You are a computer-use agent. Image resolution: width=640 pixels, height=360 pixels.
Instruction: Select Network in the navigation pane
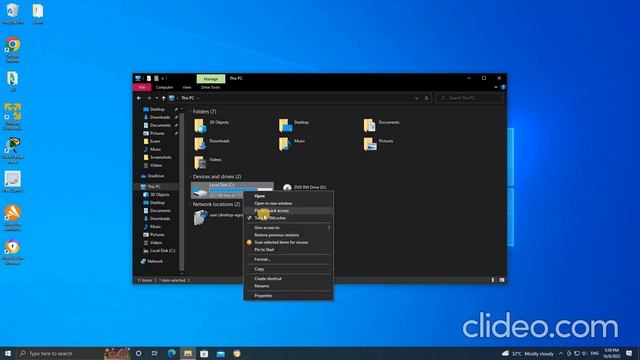point(152,261)
